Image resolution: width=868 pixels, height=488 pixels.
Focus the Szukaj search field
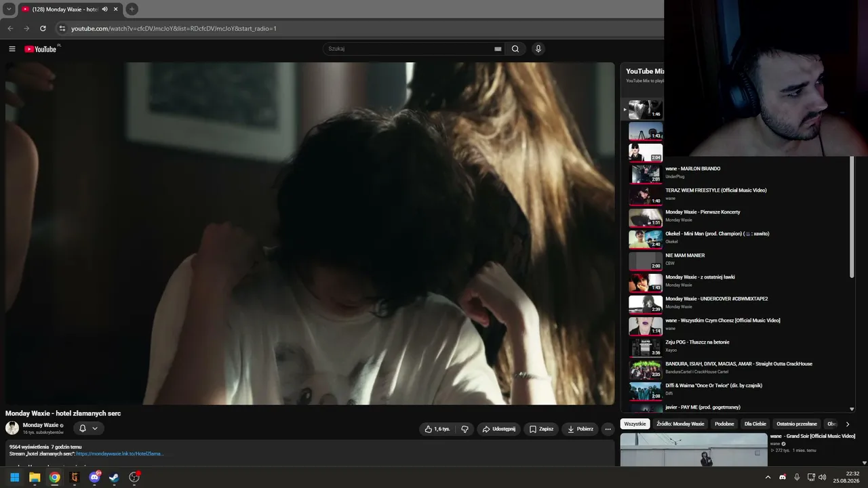(410, 49)
